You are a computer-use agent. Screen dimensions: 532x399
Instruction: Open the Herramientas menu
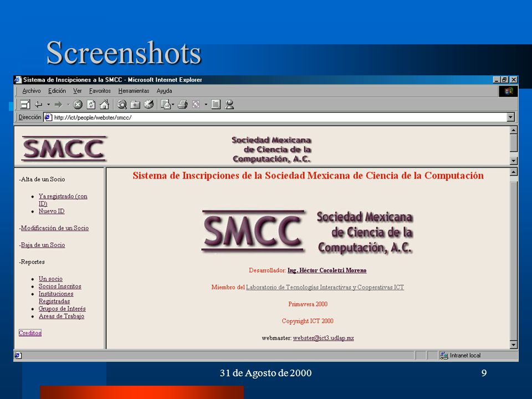click(134, 91)
